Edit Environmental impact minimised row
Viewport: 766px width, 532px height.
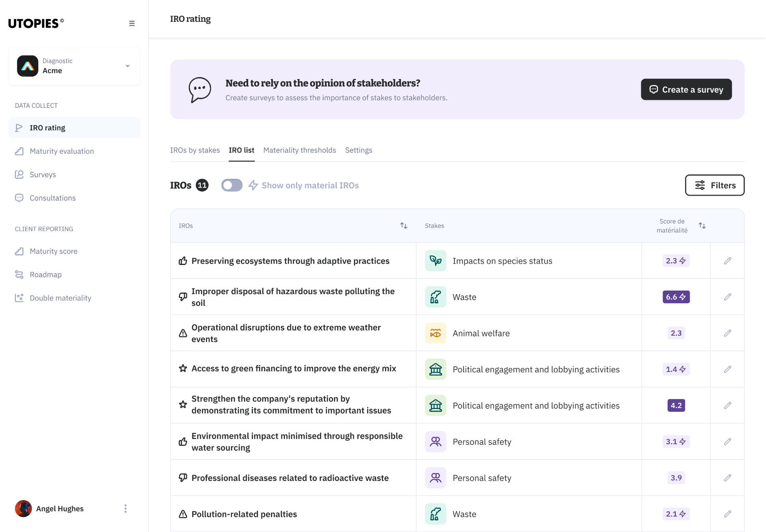click(727, 441)
